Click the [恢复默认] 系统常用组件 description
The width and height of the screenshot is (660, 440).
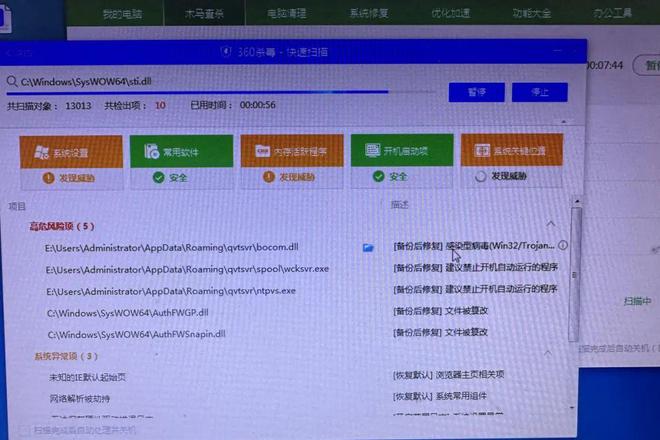439,396
